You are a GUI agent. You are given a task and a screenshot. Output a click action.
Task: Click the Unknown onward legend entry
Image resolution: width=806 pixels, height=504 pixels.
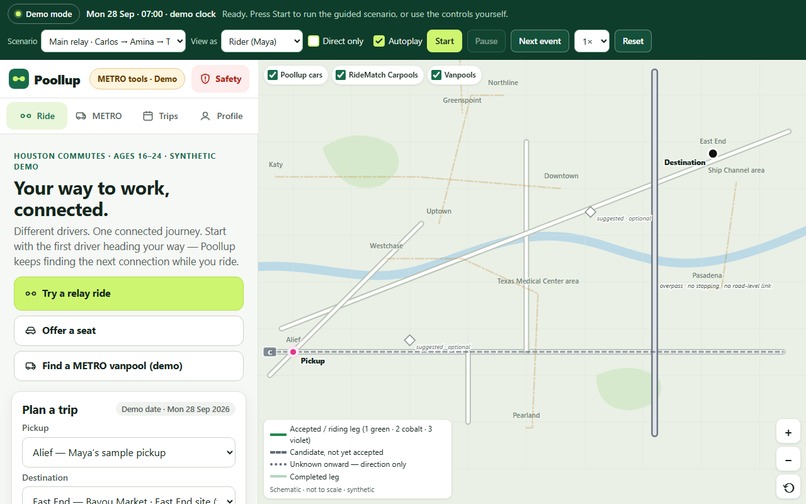pos(338,464)
